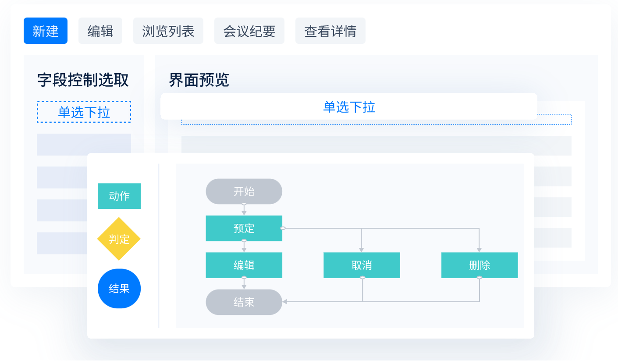This screenshot has height=364, width=618.
Task: Click the 预定 flowchart node
Action: (244, 228)
